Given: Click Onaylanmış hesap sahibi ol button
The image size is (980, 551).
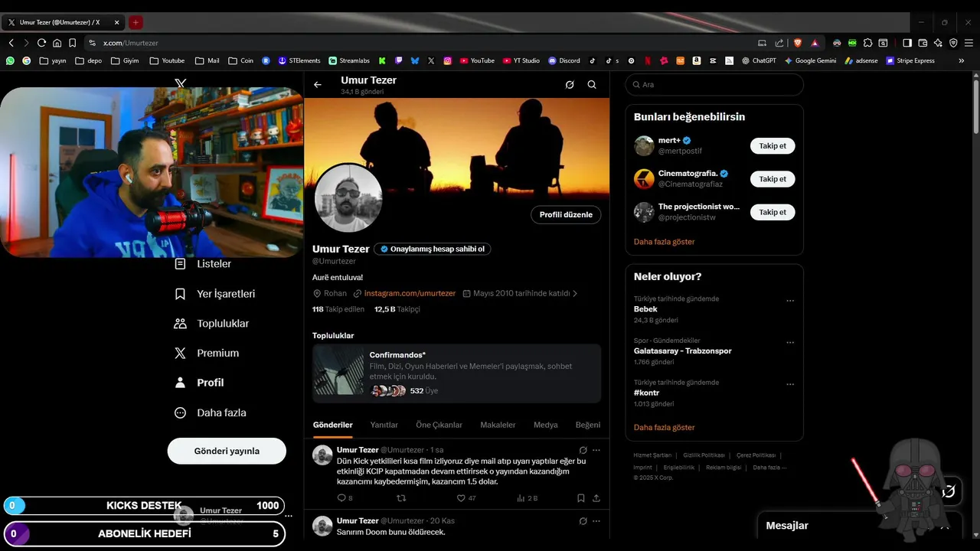Looking at the screenshot, I should [433, 249].
